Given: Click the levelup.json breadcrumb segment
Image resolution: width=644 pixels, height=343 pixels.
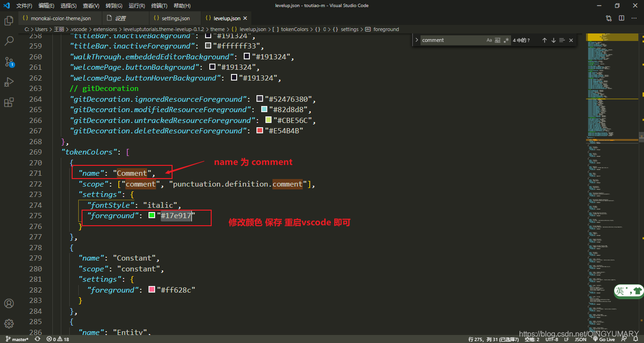Looking at the screenshot, I should pos(253,29).
